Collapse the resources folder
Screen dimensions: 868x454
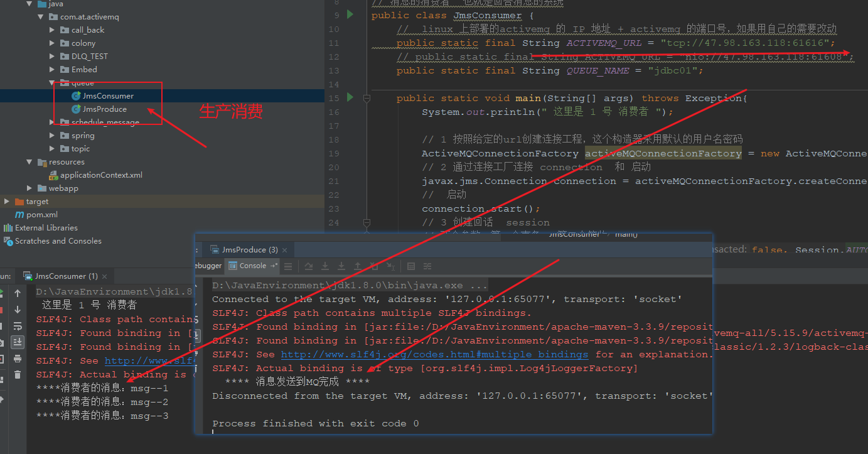coord(29,162)
